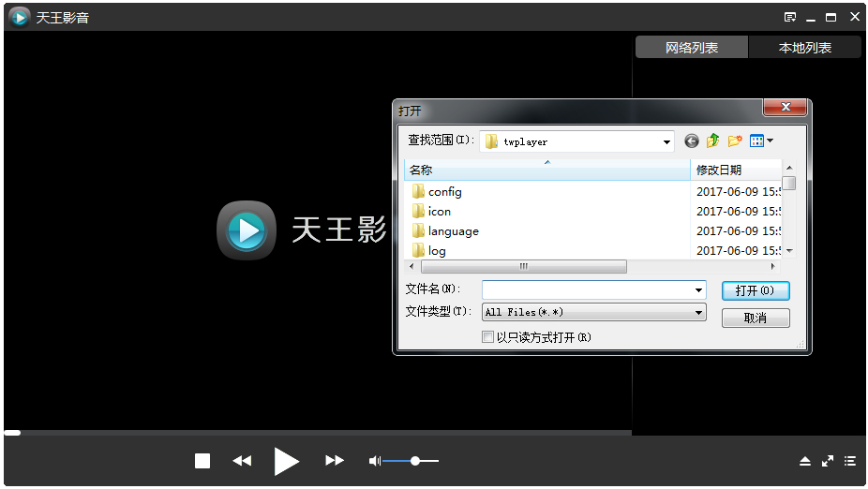This screenshot has height=489, width=868.
Task: Click the video progress bar
Action: 318,433
